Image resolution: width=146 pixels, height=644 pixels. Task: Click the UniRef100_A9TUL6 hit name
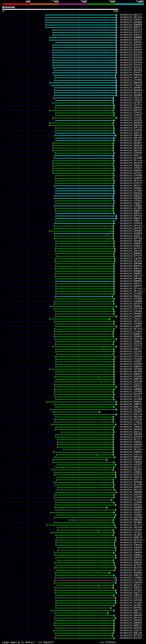(131, 321)
